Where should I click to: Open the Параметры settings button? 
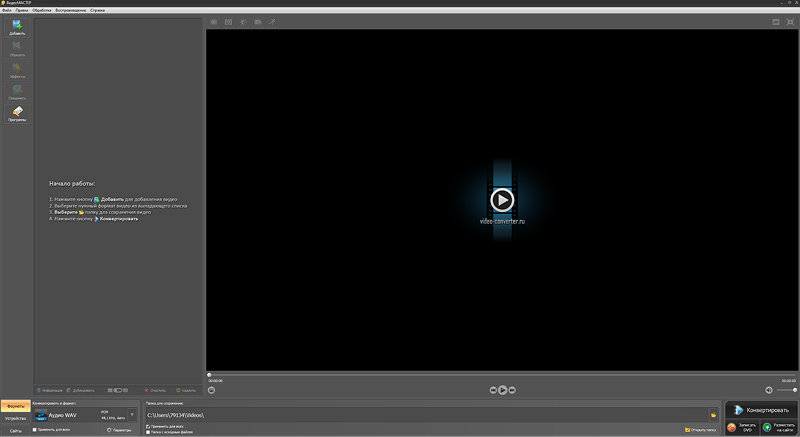[119, 430]
